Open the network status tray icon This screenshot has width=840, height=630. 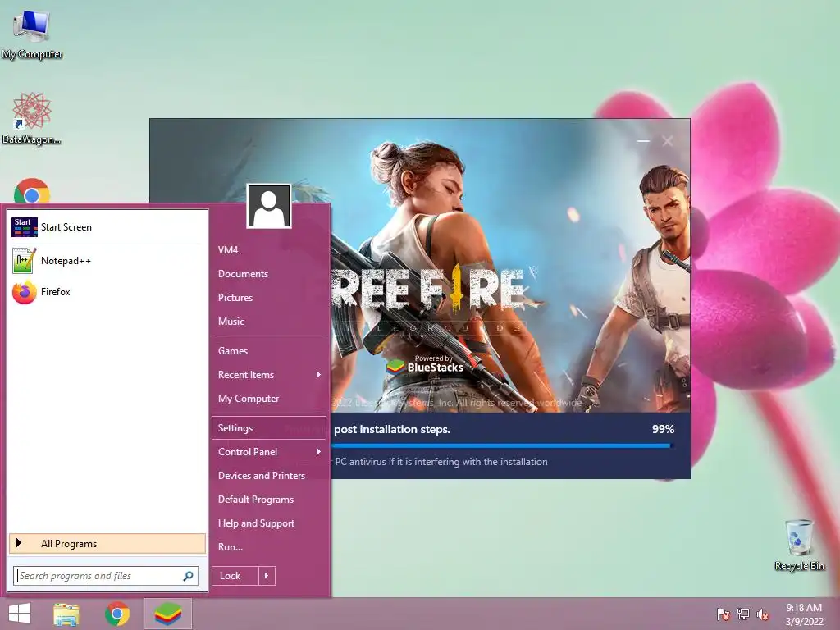click(743, 614)
